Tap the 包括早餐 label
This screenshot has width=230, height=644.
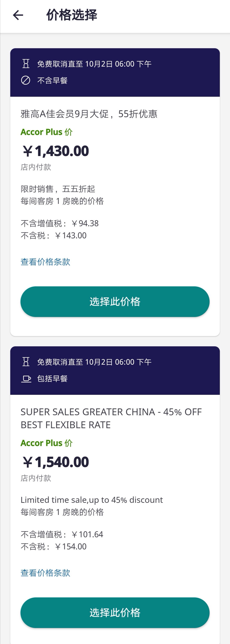tap(52, 379)
